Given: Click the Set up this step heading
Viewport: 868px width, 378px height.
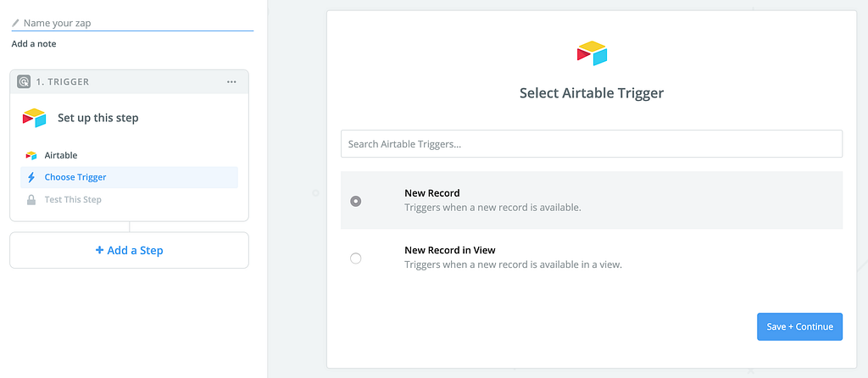Looking at the screenshot, I should (x=98, y=118).
